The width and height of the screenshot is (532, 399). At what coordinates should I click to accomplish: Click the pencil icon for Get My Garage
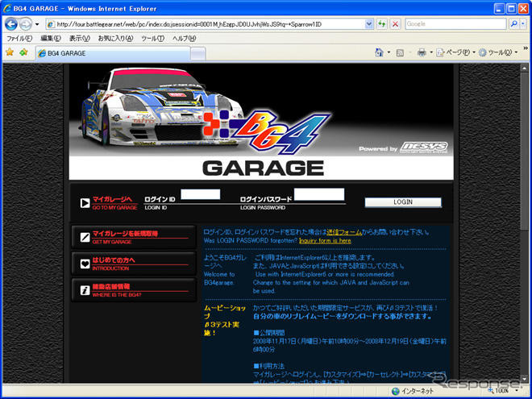tap(85, 237)
